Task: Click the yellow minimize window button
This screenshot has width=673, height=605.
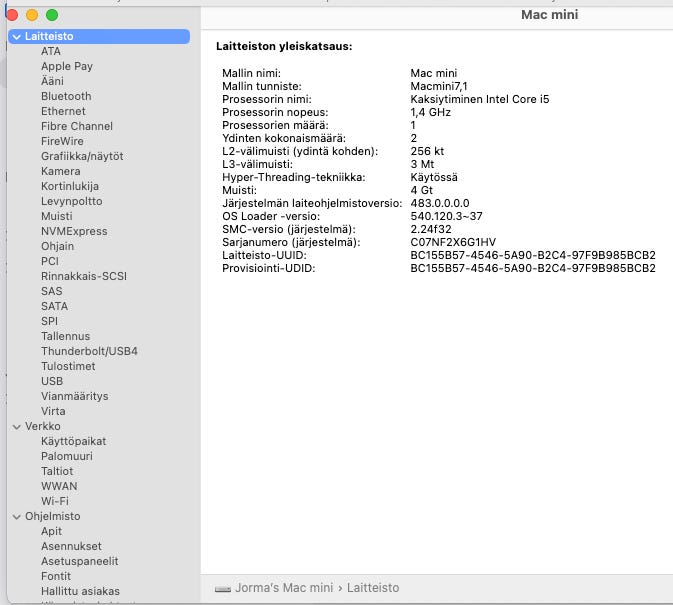Action: (x=32, y=15)
